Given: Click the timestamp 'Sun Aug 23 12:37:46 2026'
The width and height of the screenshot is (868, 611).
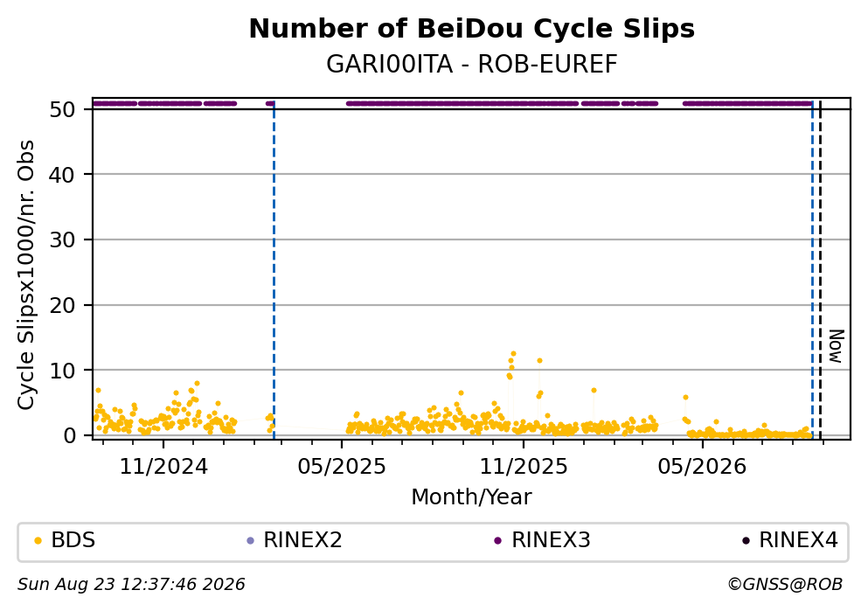Looking at the screenshot, I should point(131,585).
